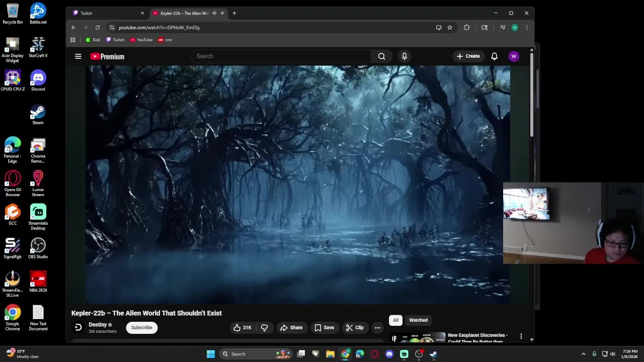Open the YouTube account avatar menu
Image resolution: width=644 pixels, height=362 pixels.
(514, 56)
